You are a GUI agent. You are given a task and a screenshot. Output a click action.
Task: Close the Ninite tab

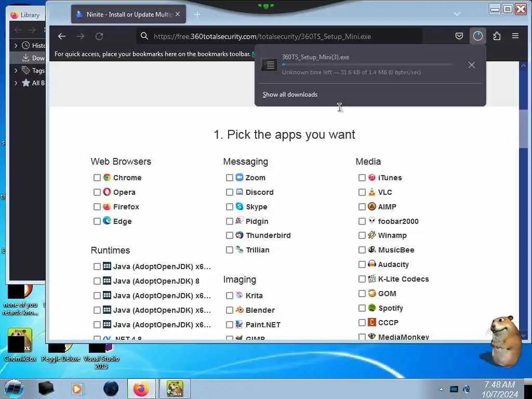click(x=178, y=14)
